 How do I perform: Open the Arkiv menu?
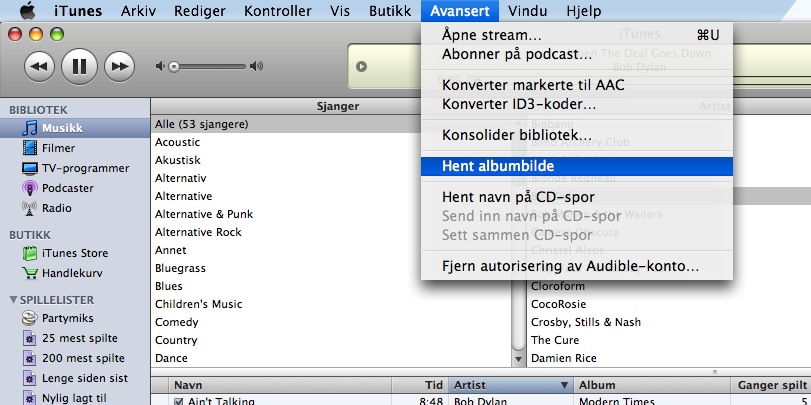pos(138,11)
